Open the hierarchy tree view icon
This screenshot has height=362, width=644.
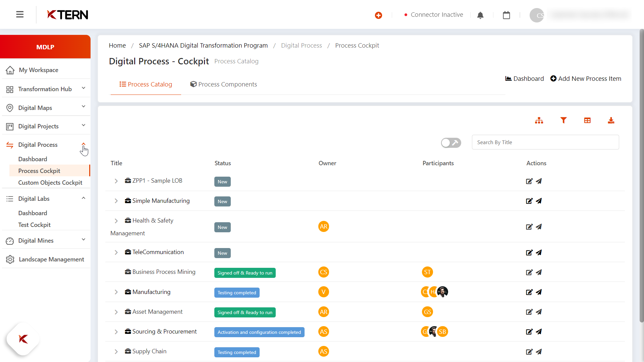coord(539,120)
